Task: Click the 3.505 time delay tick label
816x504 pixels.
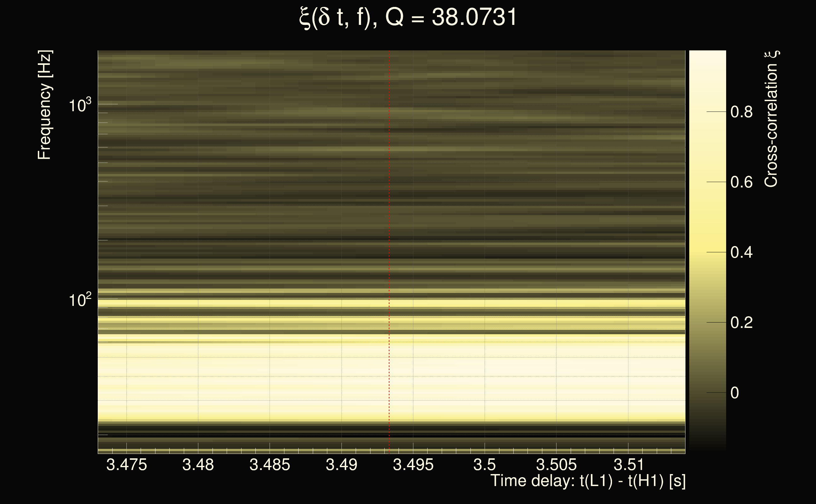Action: coord(556,465)
